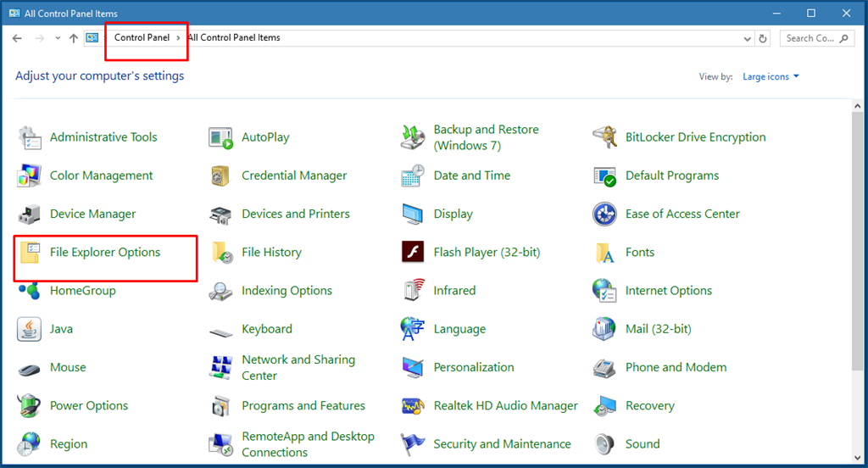Viewport: 868px width, 468px height.
Task: Open the Fonts icon
Action: [604, 253]
